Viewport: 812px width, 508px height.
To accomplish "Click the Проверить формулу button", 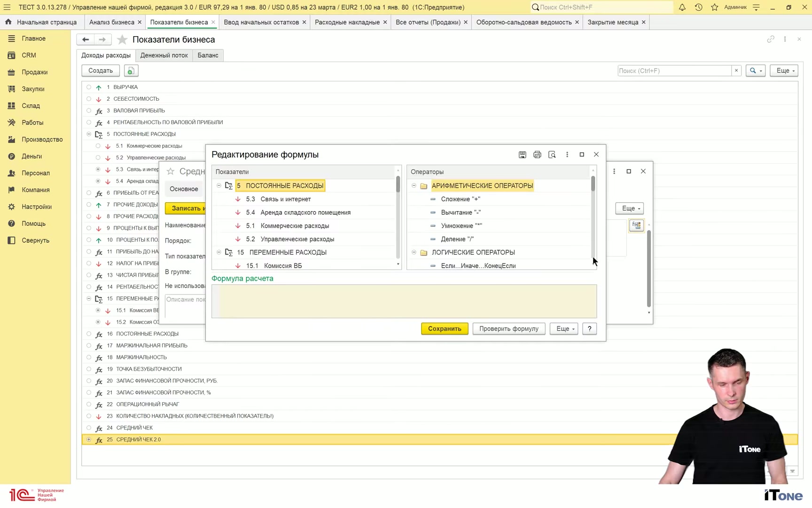I will pos(509,329).
